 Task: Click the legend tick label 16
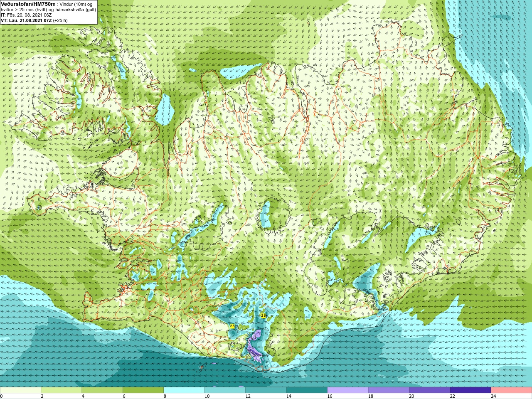click(330, 397)
